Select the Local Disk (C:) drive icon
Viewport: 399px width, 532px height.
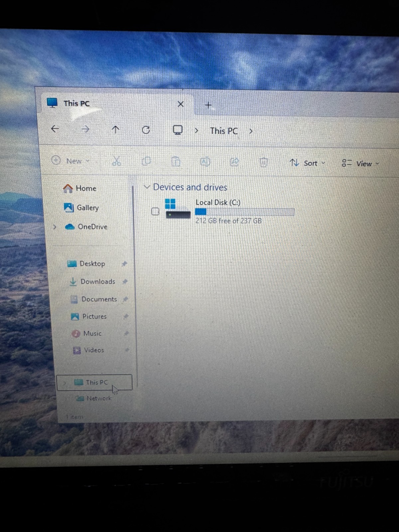178,208
